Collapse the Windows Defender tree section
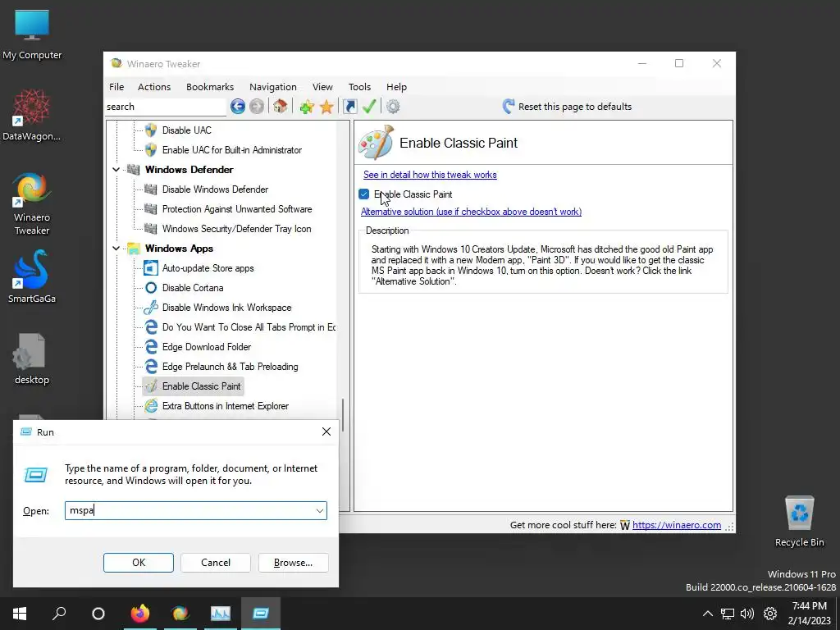The image size is (840, 630). coord(116,170)
